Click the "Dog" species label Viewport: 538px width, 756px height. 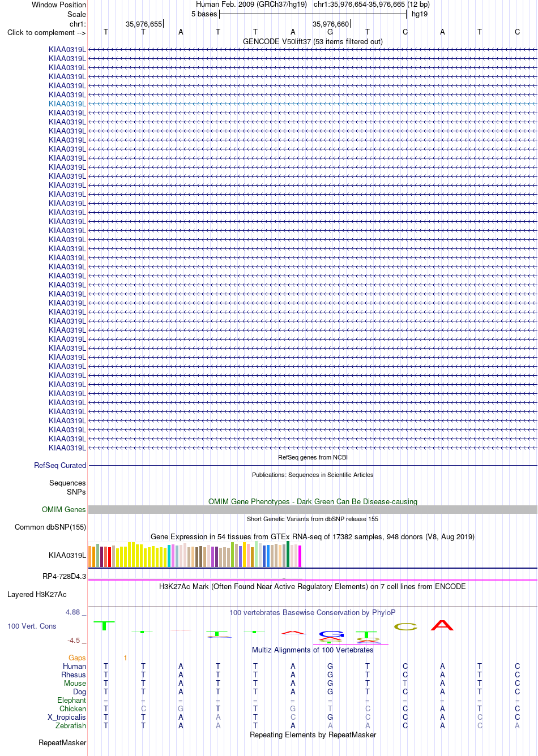click(79, 691)
